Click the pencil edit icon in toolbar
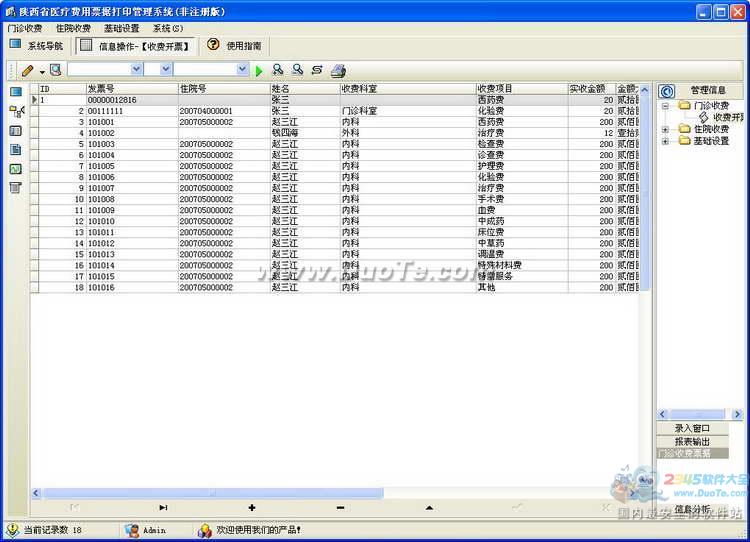 pos(27,70)
